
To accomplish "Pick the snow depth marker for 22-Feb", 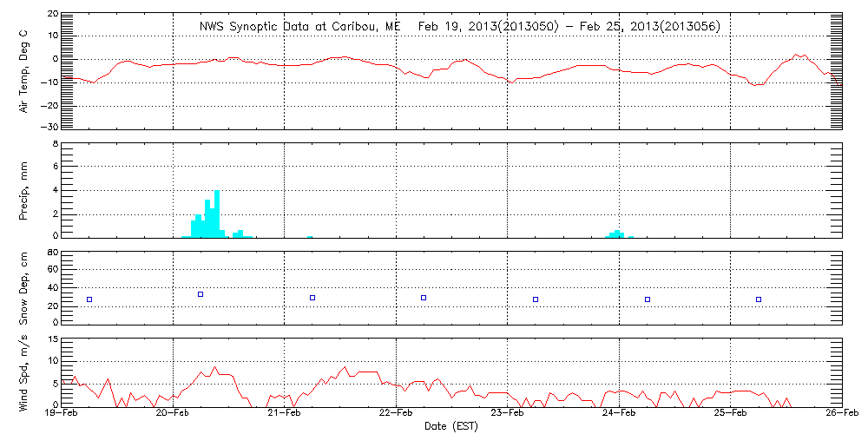I will click(424, 298).
